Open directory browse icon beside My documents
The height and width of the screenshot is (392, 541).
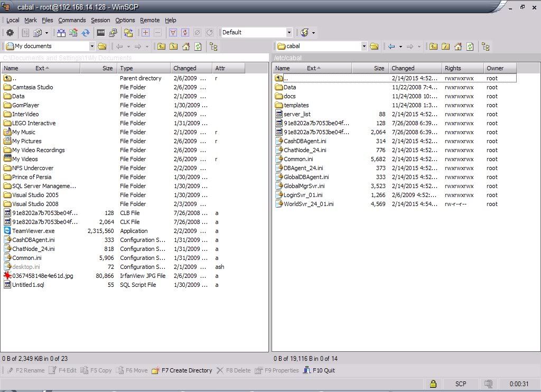(x=102, y=46)
